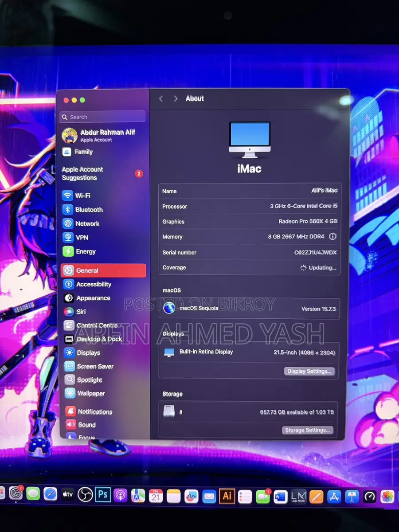This screenshot has width=399, height=532.
Task: Show memory details info button
Action: click(x=332, y=236)
